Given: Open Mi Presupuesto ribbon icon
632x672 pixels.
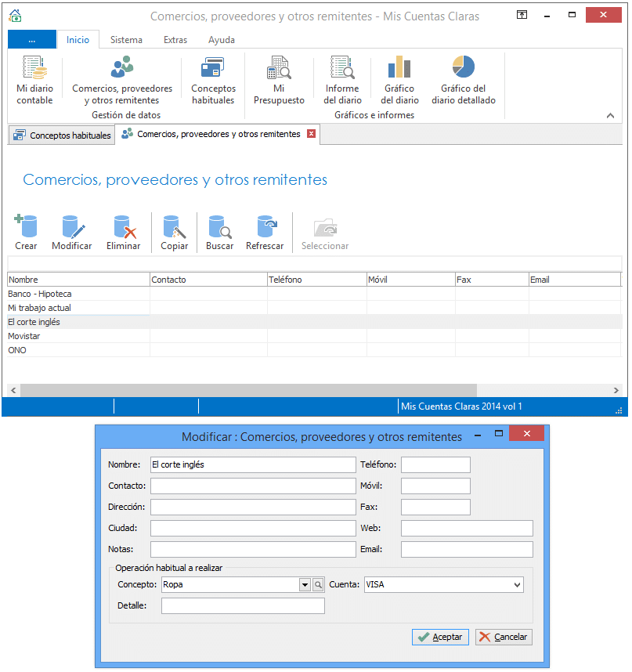Looking at the screenshot, I should (279, 81).
